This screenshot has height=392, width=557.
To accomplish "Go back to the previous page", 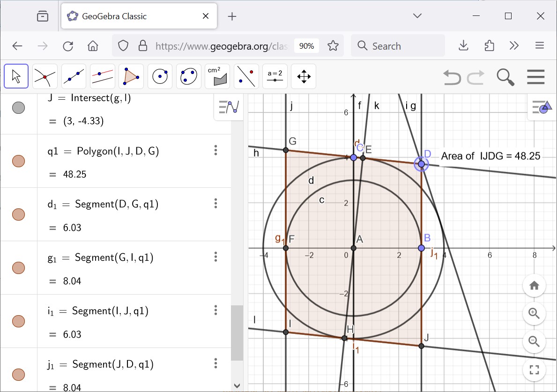I will pyautogui.click(x=17, y=46).
